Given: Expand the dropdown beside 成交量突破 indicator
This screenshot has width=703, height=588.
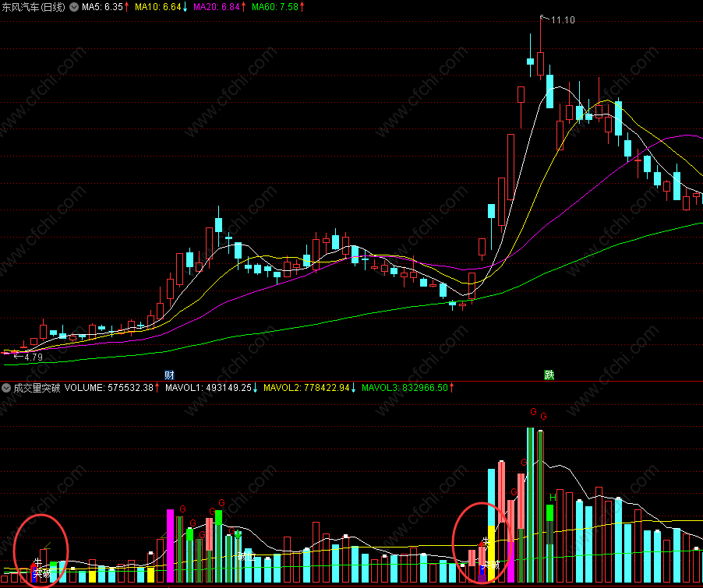Looking at the screenshot, I should tap(5, 388).
